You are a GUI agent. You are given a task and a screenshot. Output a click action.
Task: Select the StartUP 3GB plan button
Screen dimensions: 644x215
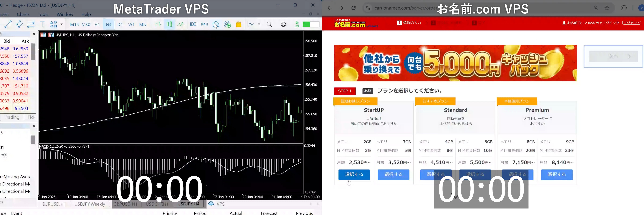(394, 175)
